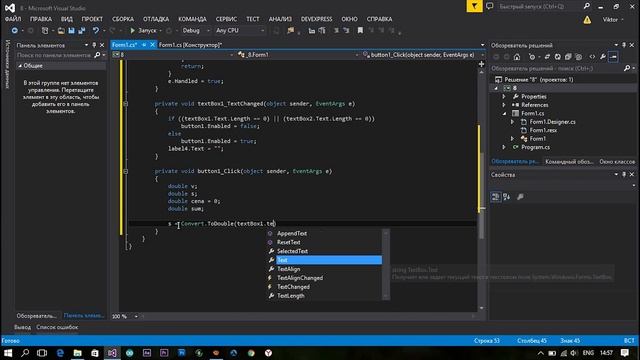Click the green Запуск start button
Viewport: 640px width, 360px height.
pyautogui.click(x=143, y=31)
